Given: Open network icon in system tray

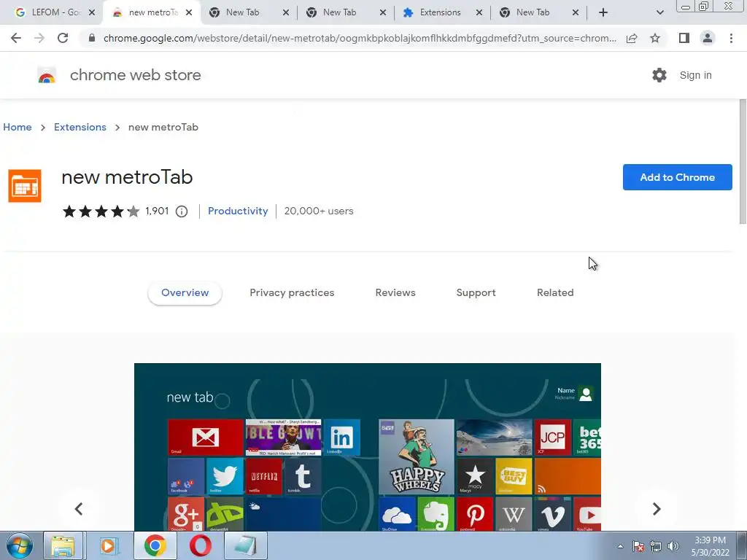Looking at the screenshot, I should pos(656,546).
